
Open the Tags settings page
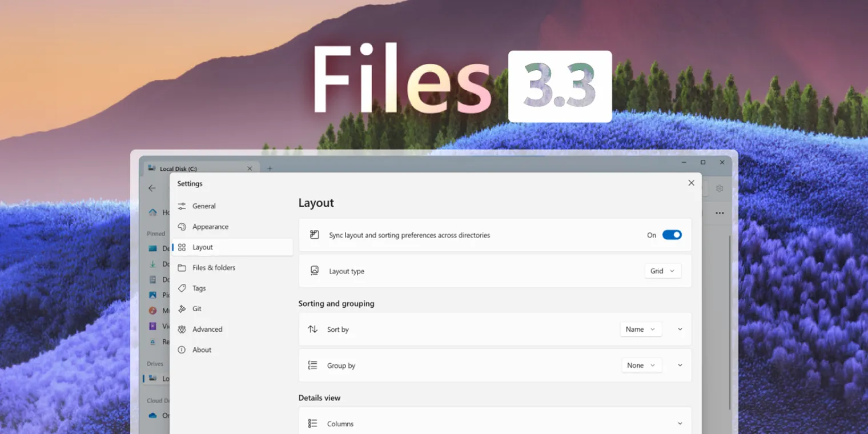pyautogui.click(x=198, y=288)
